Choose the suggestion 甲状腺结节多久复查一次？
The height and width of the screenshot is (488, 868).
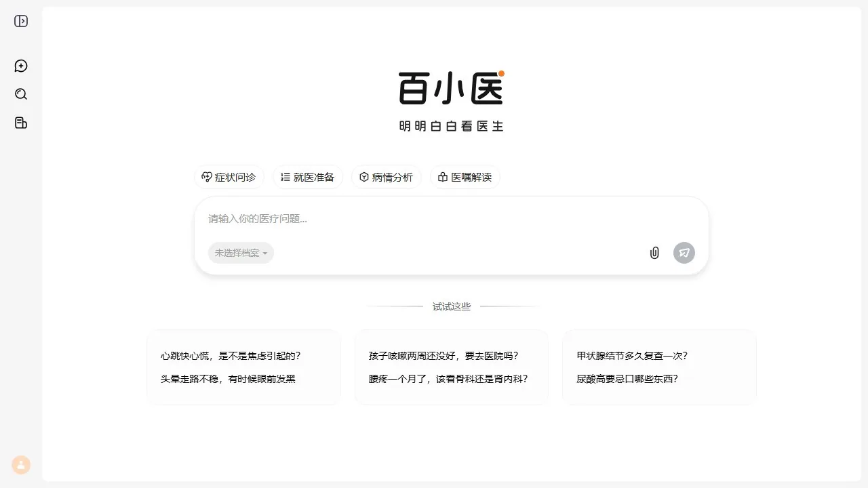632,356
